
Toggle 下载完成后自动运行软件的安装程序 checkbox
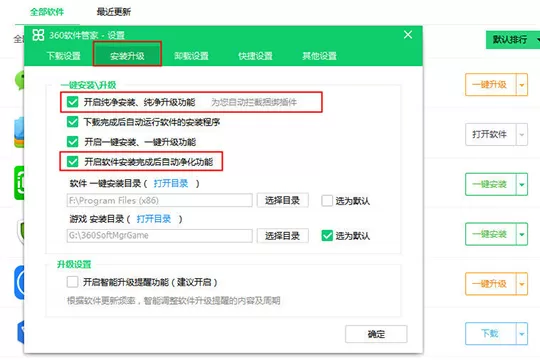pyautogui.click(x=72, y=122)
